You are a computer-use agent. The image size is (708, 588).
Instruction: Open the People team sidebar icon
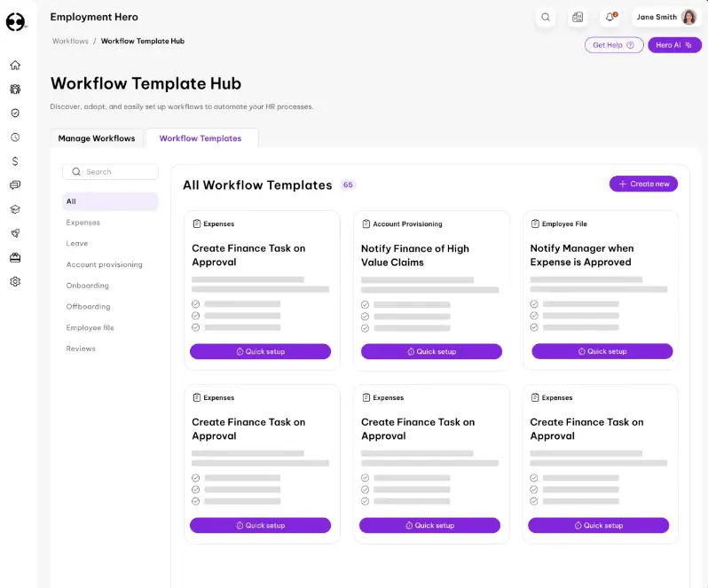click(x=15, y=89)
